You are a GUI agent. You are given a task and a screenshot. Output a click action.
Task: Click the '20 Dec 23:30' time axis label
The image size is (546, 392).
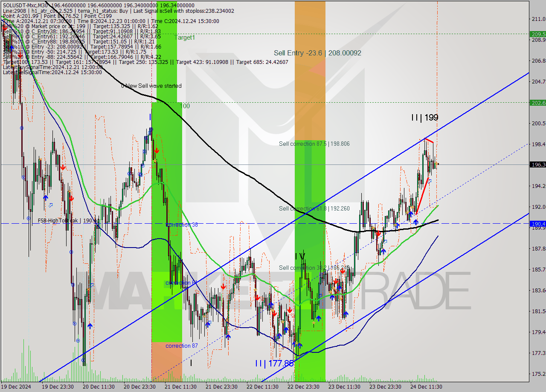pos(139,387)
